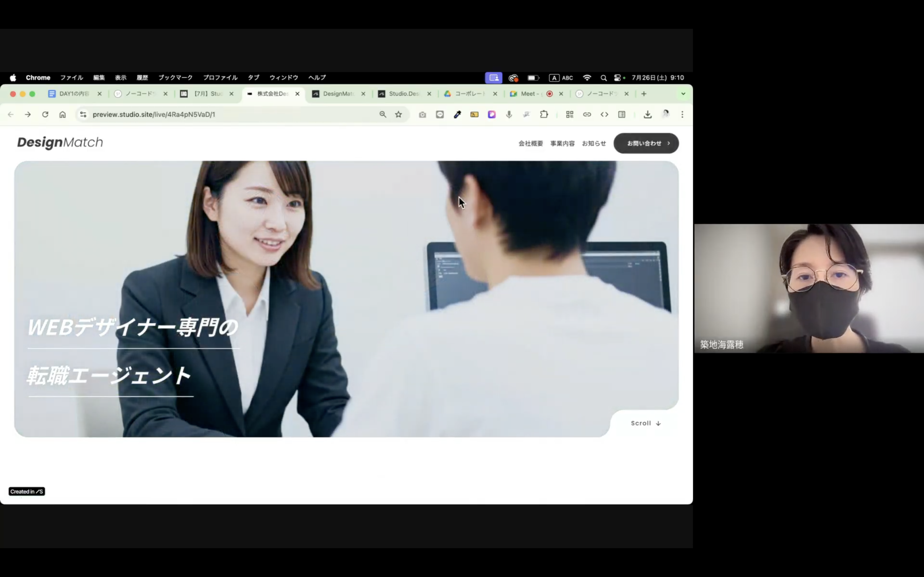
Task: Open the 会社概要 navigation link
Action: coord(530,143)
